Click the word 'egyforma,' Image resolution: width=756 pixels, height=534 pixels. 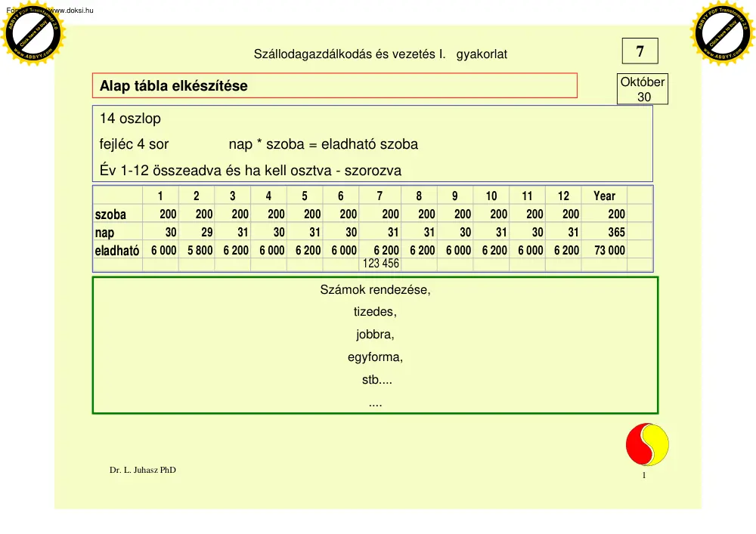point(375,357)
